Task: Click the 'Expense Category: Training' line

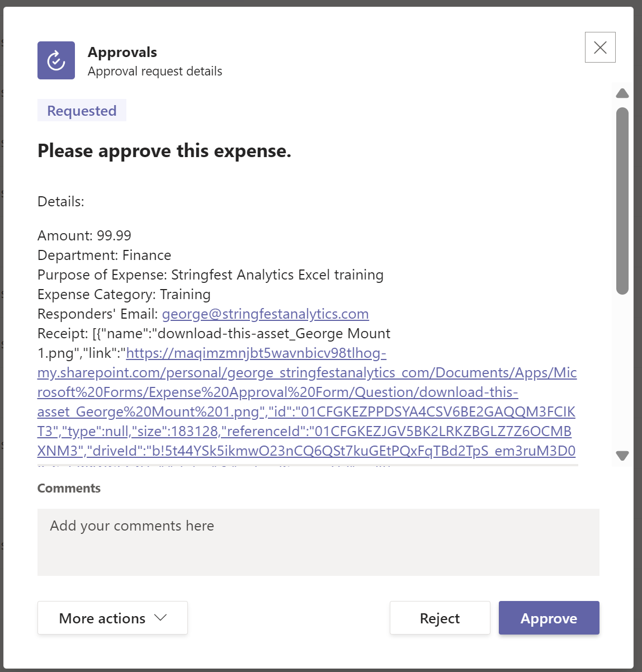Action: pos(124,295)
